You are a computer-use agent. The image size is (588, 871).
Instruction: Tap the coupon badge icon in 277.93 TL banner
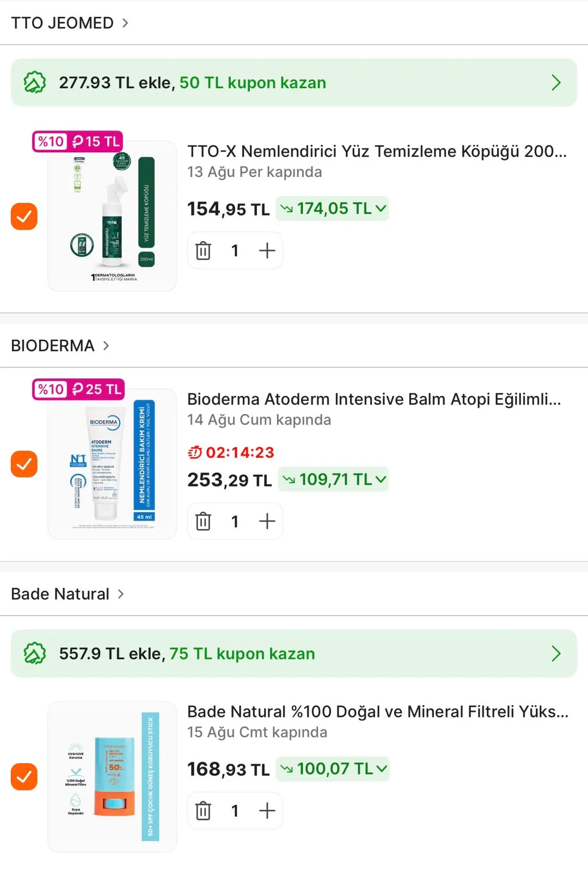tap(35, 83)
